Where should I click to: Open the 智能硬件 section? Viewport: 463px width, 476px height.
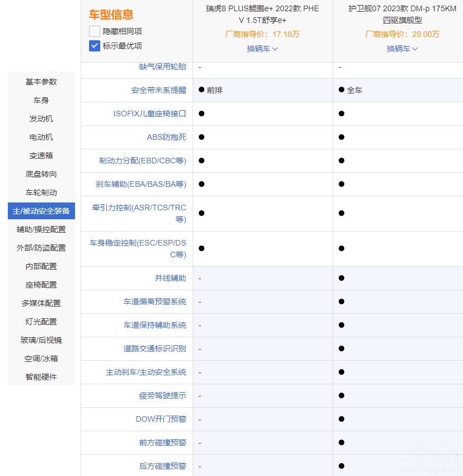40,376
